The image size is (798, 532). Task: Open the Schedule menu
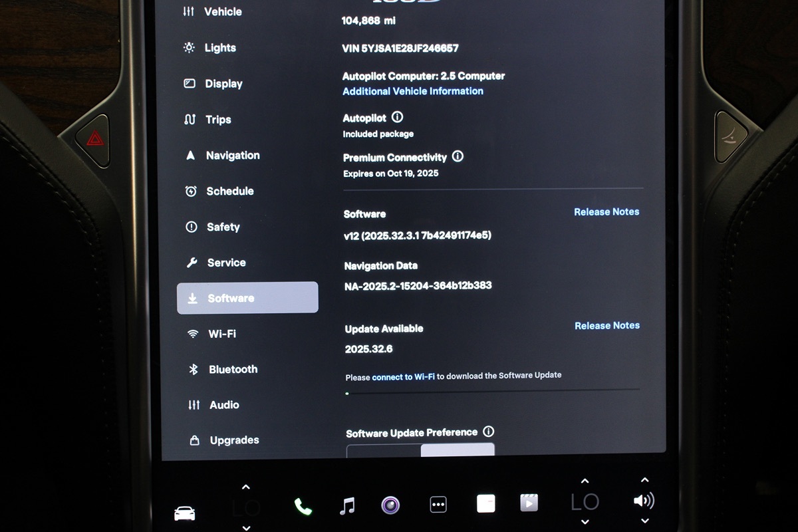tap(219, 191)
